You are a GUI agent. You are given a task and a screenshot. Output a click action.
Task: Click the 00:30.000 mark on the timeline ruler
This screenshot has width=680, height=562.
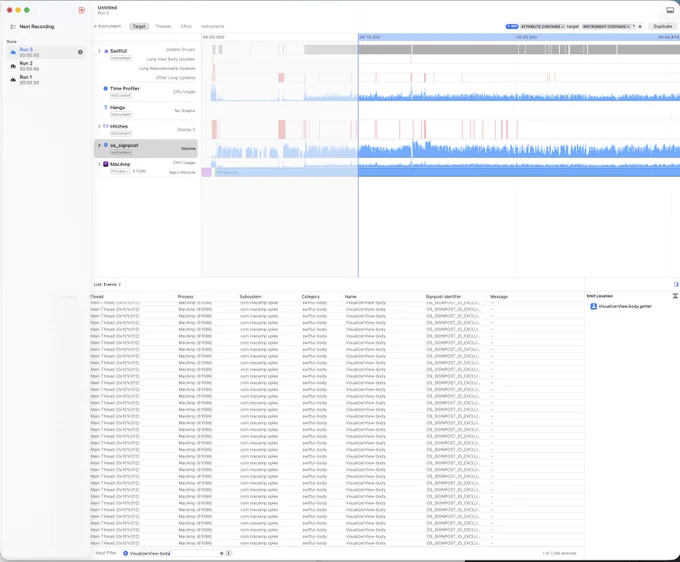(526, 37)
